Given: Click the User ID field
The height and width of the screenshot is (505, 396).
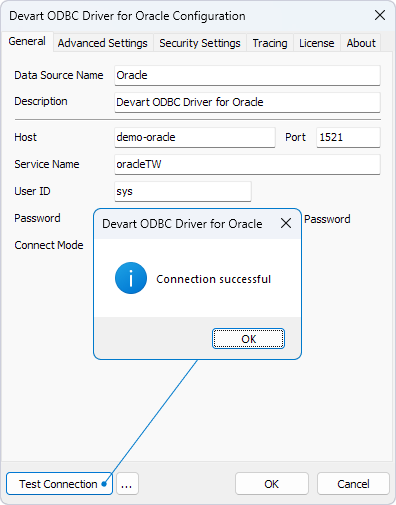Looking at the screenshot, I should click(x=183, y=191).
